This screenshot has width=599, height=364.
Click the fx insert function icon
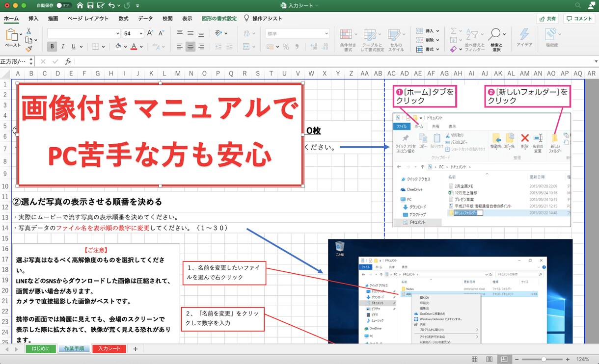[x=68, y=61]
